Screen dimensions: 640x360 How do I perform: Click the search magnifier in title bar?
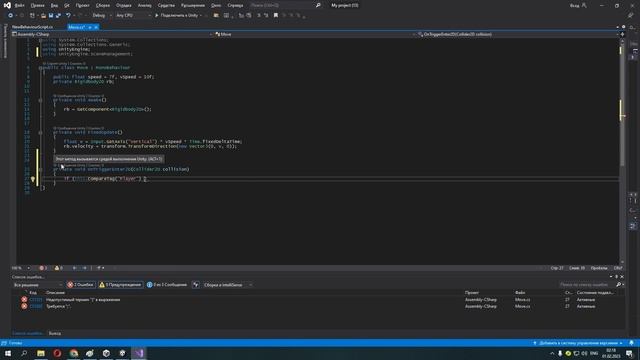tap(318, 5)
